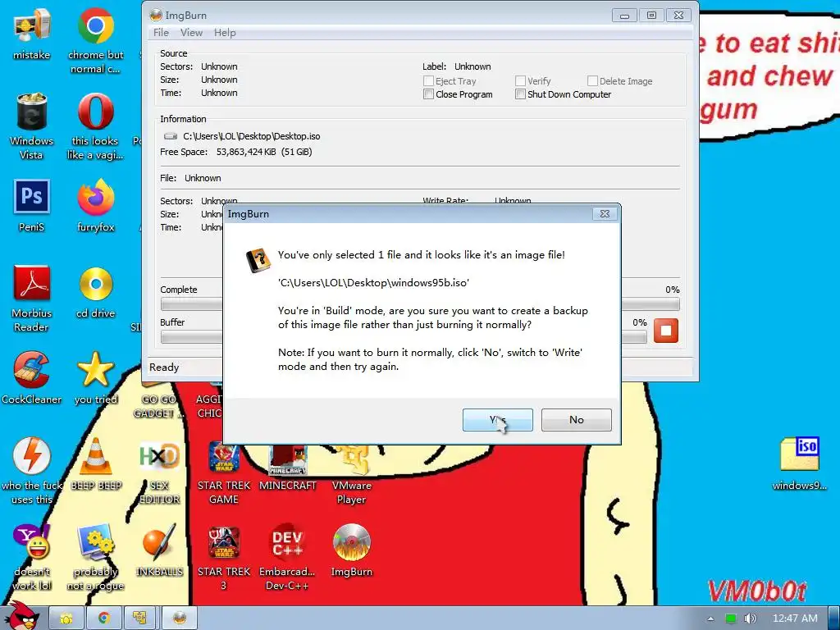Open the first yellow taskbar pinned icon
Screen dimensions: 840x630
66,619
